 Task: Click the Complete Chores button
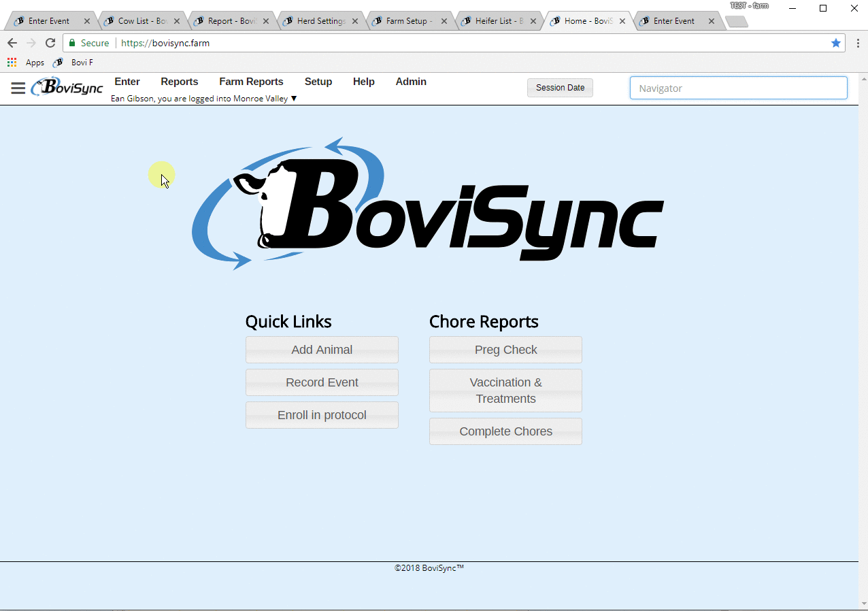505,431
